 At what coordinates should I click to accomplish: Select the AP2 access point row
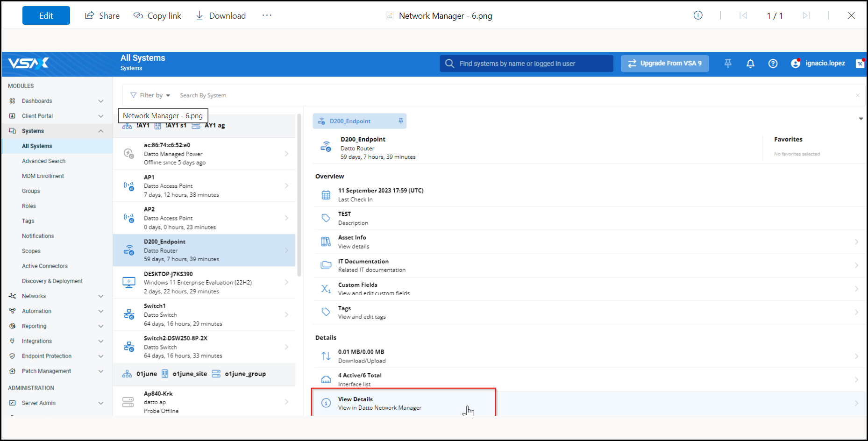tap(204, 218)
